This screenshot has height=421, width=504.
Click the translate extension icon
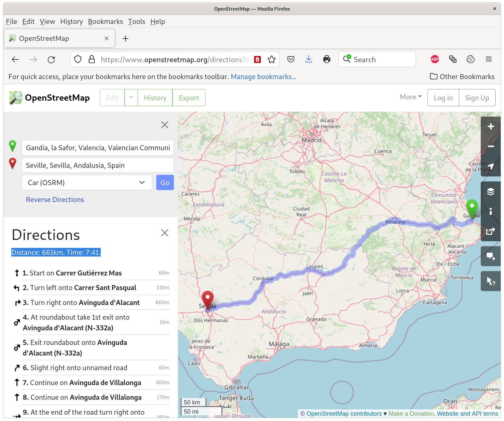coord(453,59)
